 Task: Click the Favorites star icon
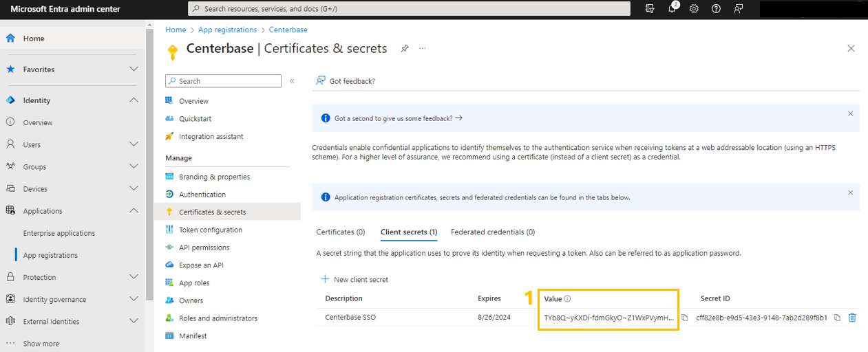[10, 69]
